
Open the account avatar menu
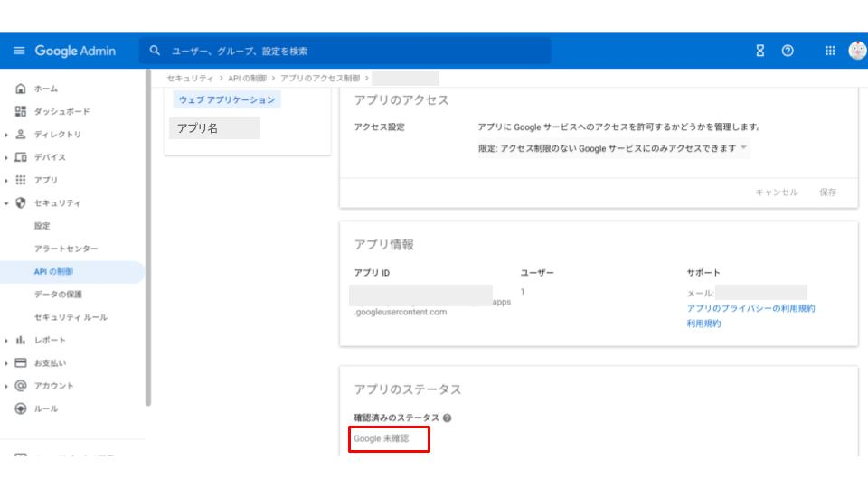(857, 51)
